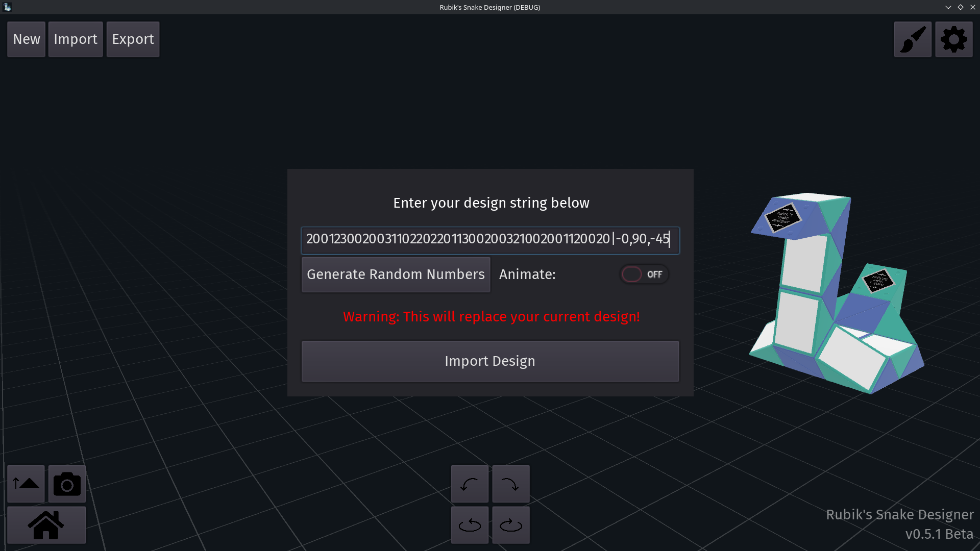
Task: Open the settings gear
Action: coord(953,39)
